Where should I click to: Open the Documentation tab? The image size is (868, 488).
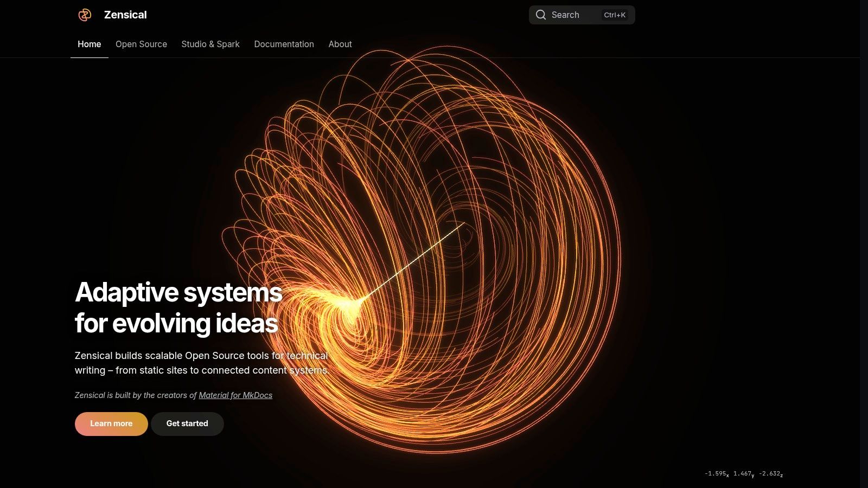pos(284,44)
